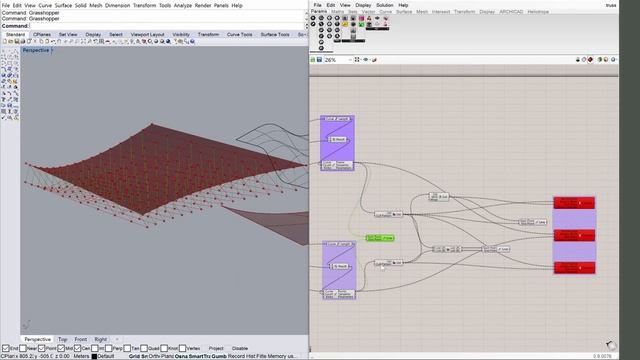The height and width of the screenshot is (360, 640).
Task: Switch to the Top viewport tab
Action: click(62, 339)
